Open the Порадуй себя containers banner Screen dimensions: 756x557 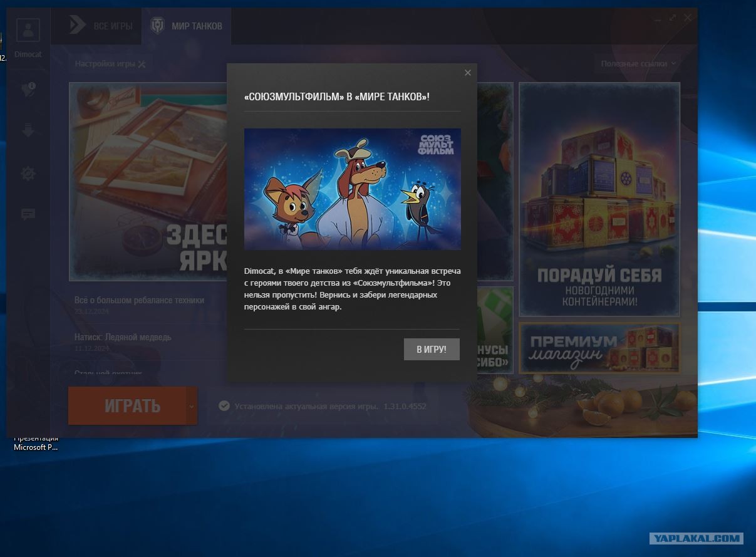point(599,199)
